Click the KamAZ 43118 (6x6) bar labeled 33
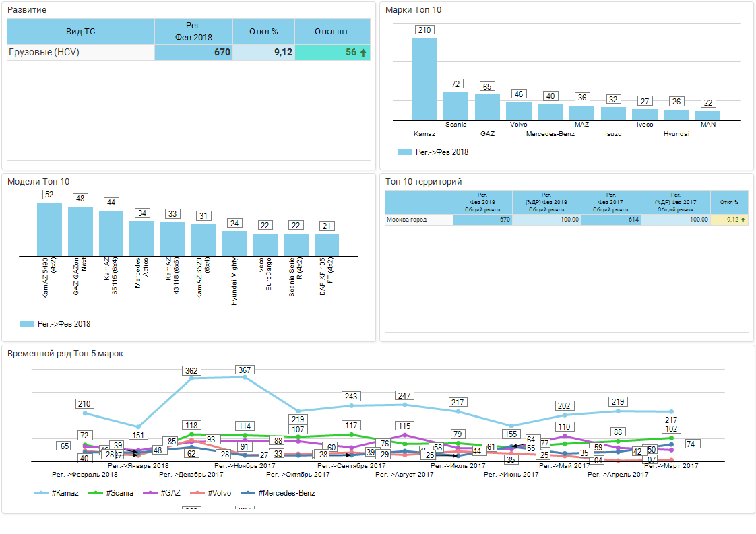Screen dimensions: 756x534 pos(172,239)
